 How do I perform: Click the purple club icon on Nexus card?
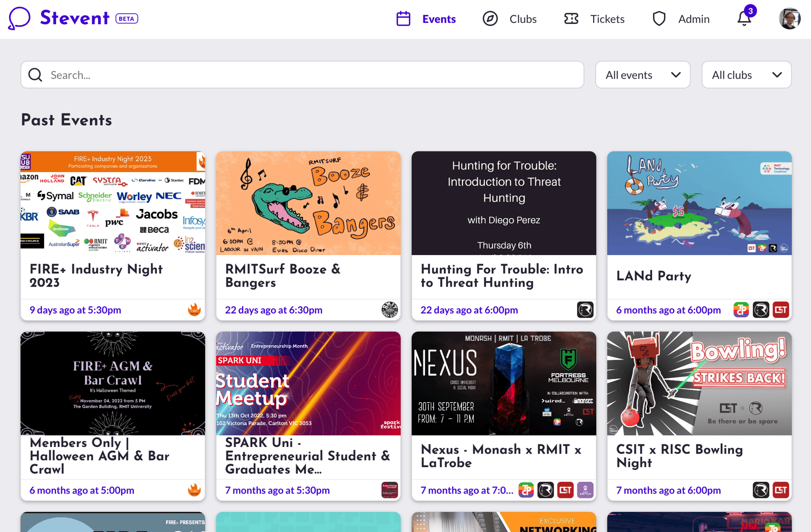coord(585,490)
